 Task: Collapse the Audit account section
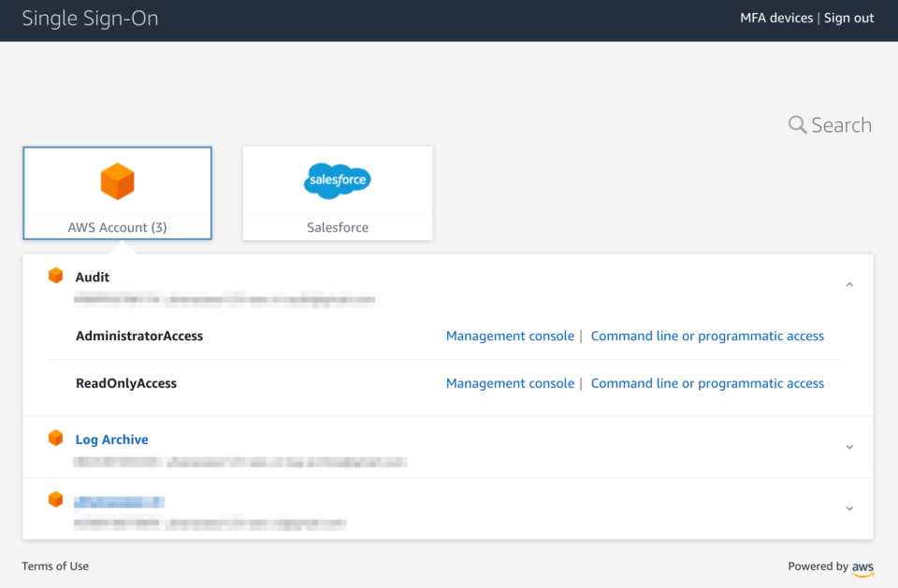click(849, 283)
